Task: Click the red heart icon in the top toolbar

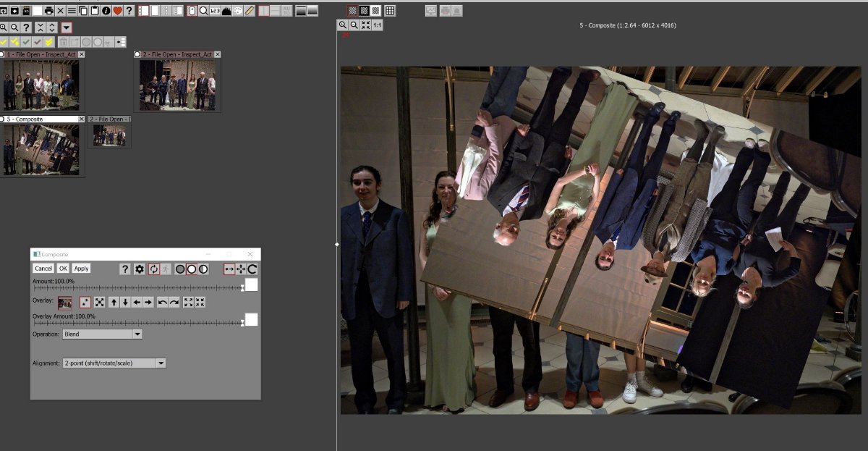Action: [117, 11]
